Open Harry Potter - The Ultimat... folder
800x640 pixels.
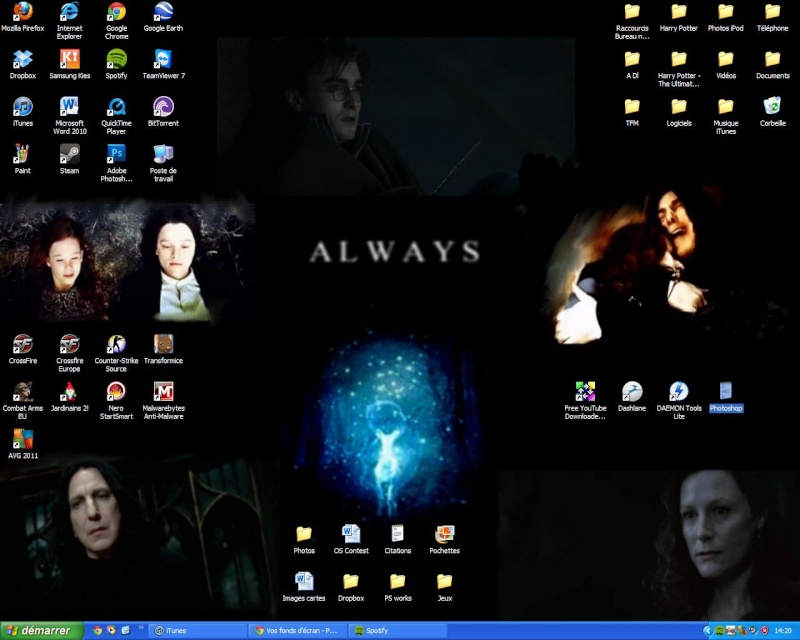(x=679, y=68)
